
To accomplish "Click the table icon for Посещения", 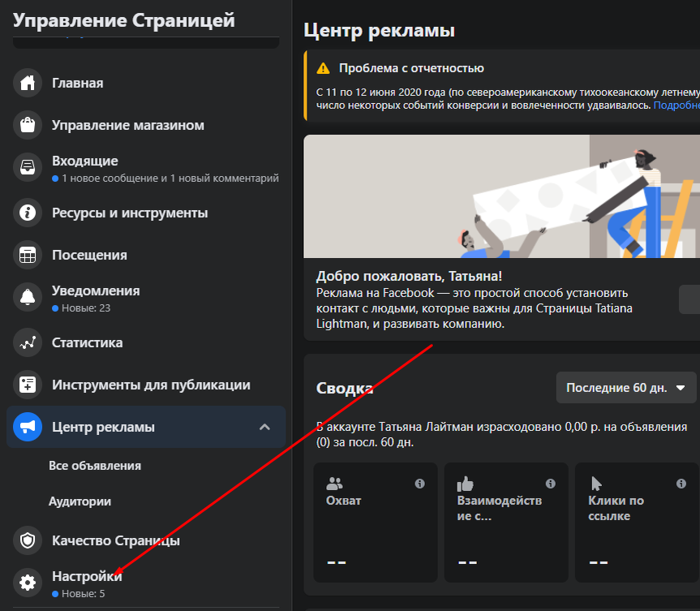I will [x=28, y=255].
